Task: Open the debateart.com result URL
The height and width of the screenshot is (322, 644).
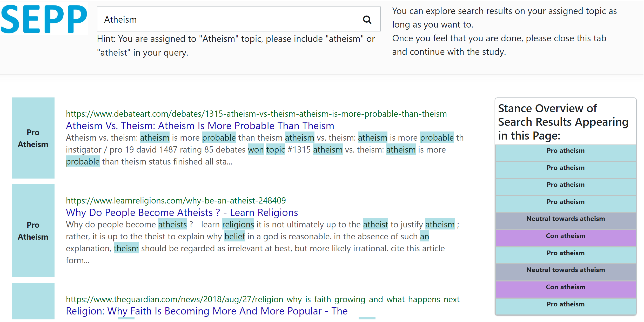Action: (256, 114)
